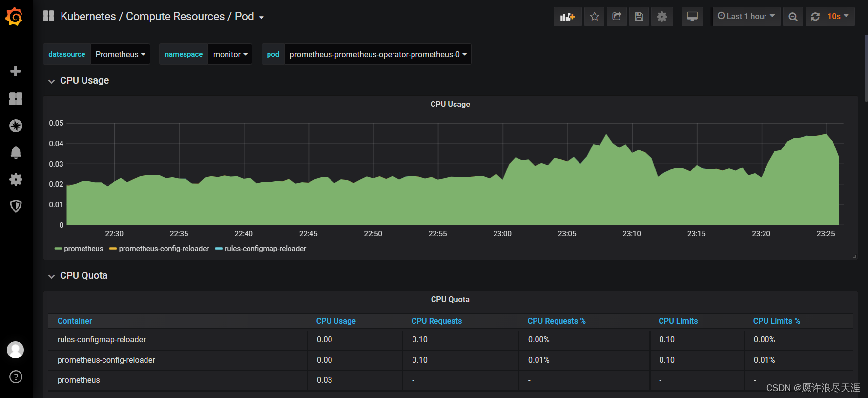Click the datasource variable label

click(67, 54)
